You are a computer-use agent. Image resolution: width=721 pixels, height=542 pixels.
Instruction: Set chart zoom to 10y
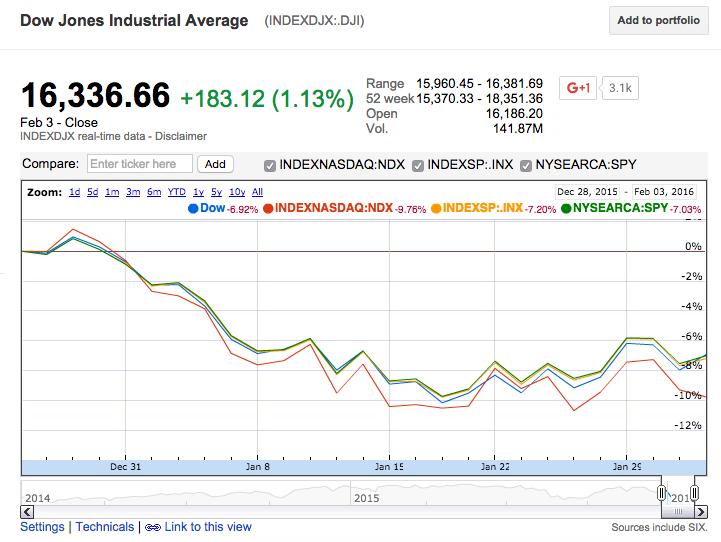point(237,192)
